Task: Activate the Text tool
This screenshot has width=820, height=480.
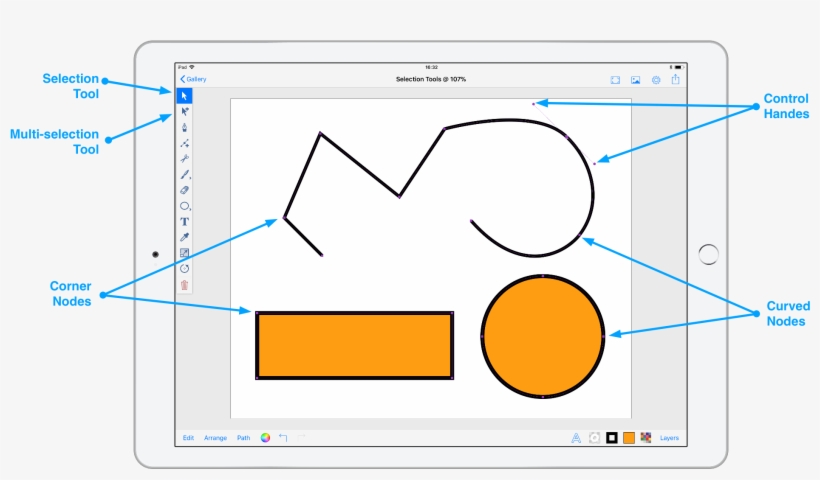Action: [185, 222]
